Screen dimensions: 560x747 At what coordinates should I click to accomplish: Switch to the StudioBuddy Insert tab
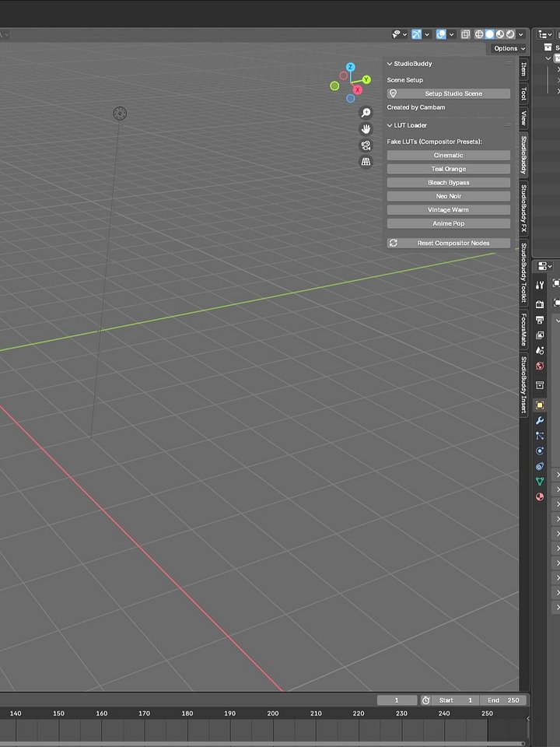tap(523, 384)
